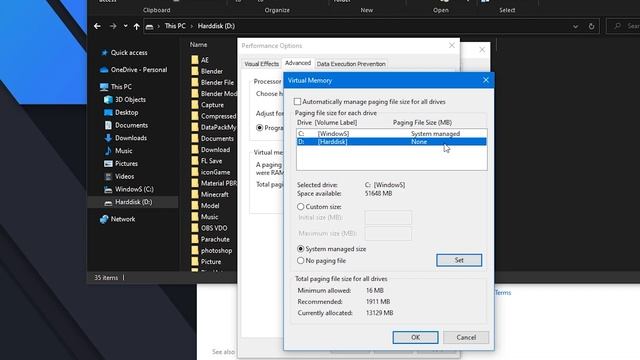Select Programs radio in Performance Options
The image size is (640, 360).
coord(260,128)
